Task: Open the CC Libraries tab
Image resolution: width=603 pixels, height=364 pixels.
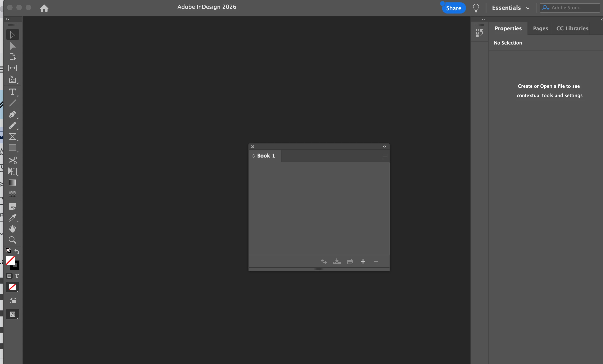Action: pos(572,28)
